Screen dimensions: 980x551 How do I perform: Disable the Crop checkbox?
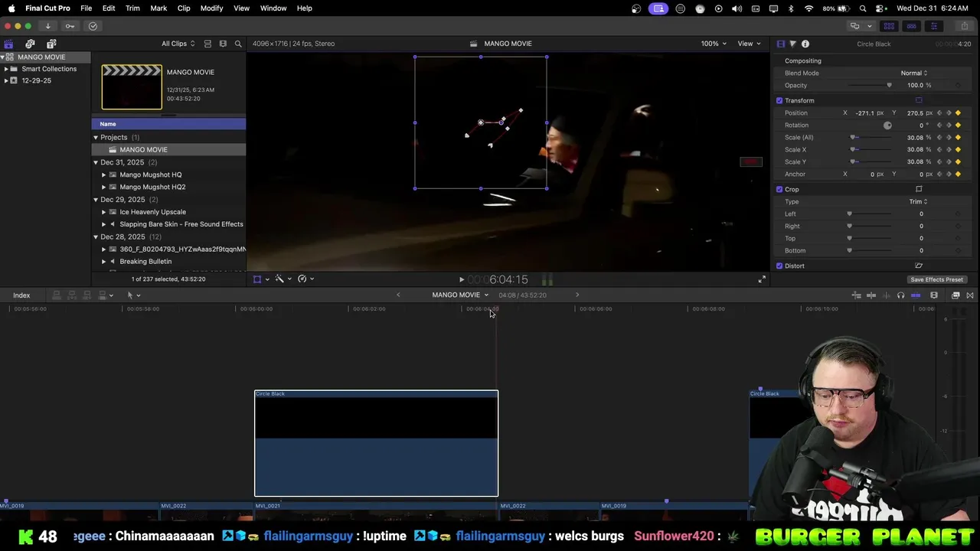779,189
